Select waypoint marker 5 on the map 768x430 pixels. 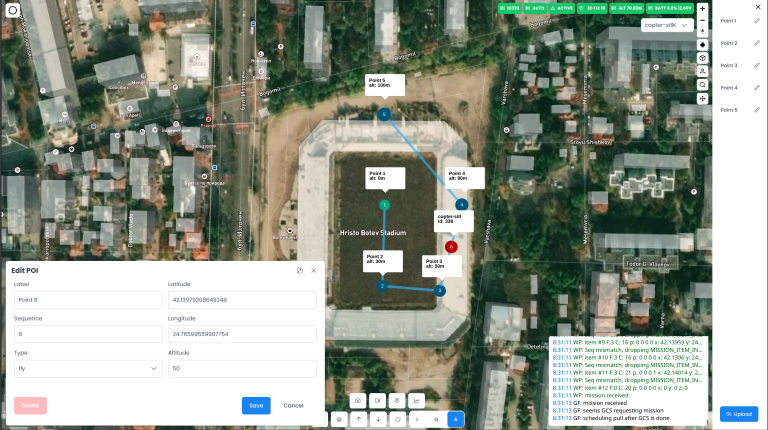tap(384, 115)
